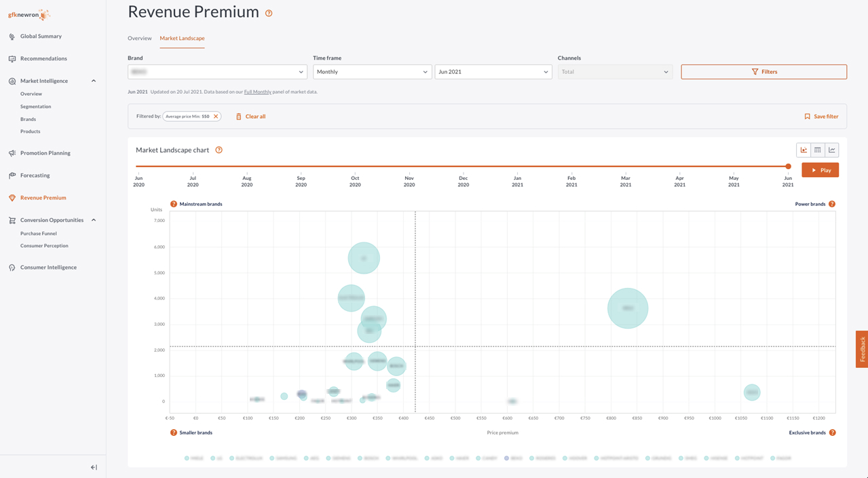Switch to bubble chart view
The image size is (868, 478).
coord(804,150)
